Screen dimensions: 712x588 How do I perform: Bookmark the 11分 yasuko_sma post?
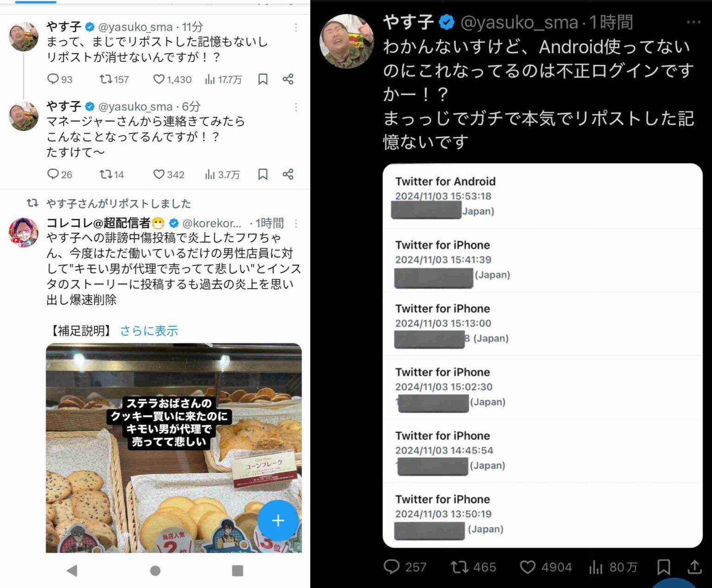[x=263, y=79]
